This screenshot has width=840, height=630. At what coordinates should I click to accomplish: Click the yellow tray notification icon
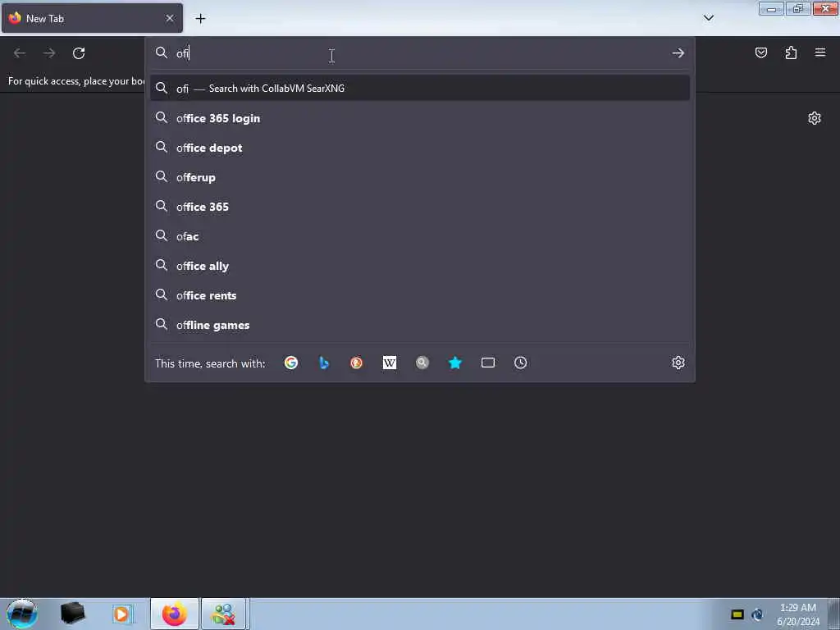(737, 614)
